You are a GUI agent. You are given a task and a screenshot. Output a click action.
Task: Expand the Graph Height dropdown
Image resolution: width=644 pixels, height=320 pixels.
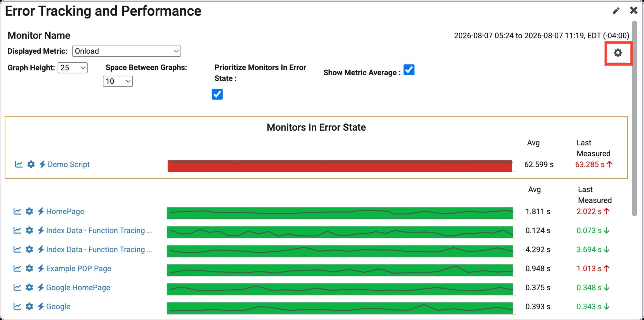[73, 68]
